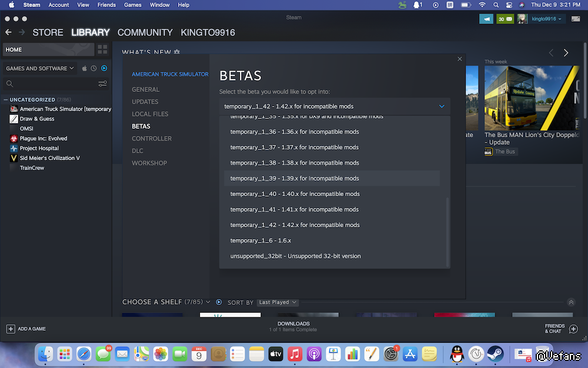Open App Store in the Dock

coord(410,354)
